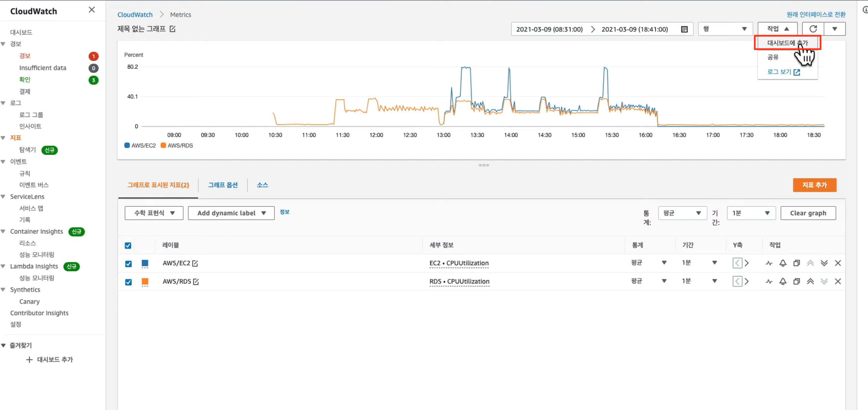The height and width of the screenshot is (410, 868).
Task: Open the 수학 표현식 dropdown
Action: [154, 213]
